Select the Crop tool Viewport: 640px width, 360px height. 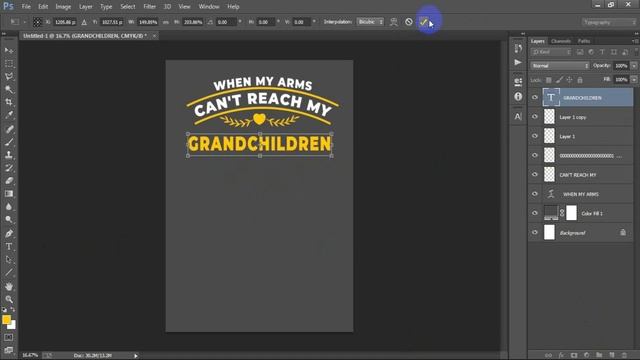click(x=9, y=102)
